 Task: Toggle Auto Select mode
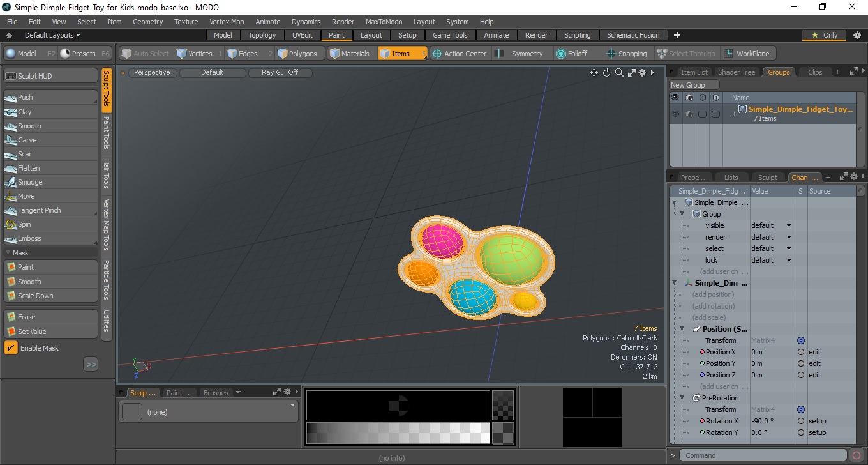pos(146,54)
